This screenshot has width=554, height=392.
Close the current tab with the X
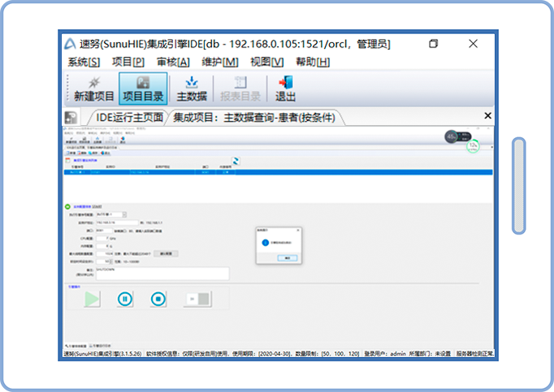click(487, 116)
